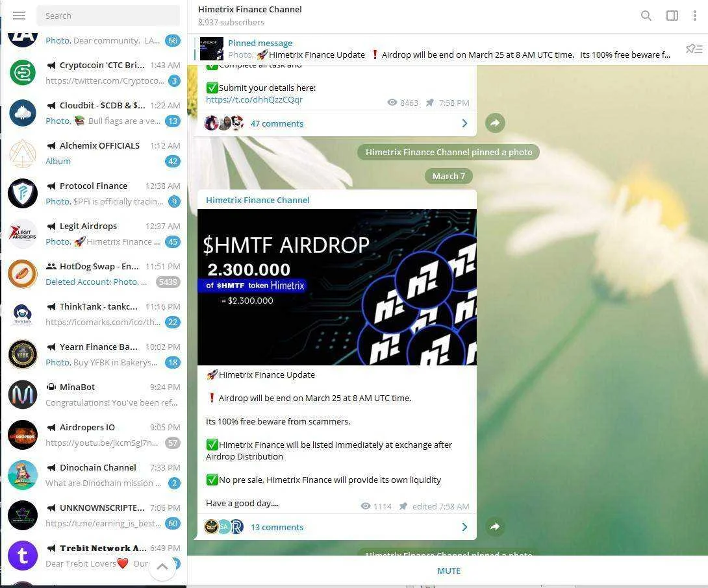Viewport: 708px width, 588px height.
Task: Click the 5439 unread badge
Action: coord(168,282)
